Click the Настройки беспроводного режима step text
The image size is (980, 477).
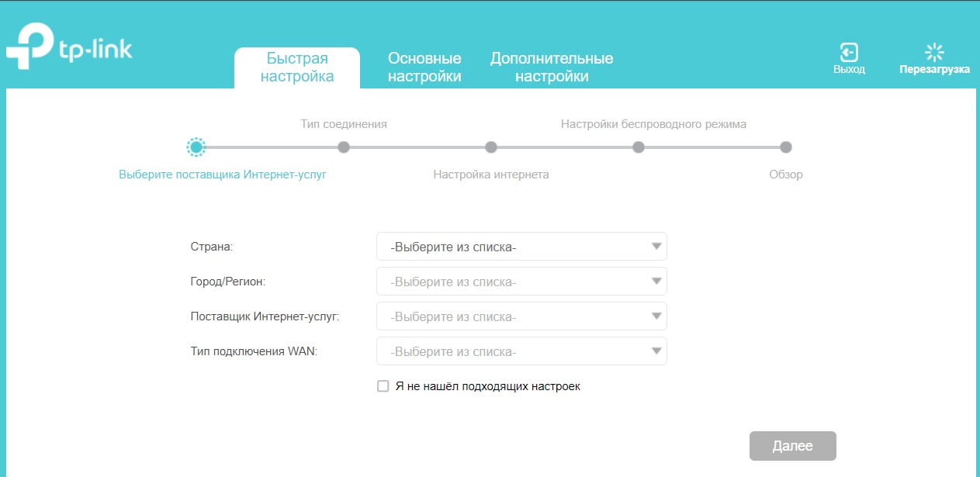(653, 124)
